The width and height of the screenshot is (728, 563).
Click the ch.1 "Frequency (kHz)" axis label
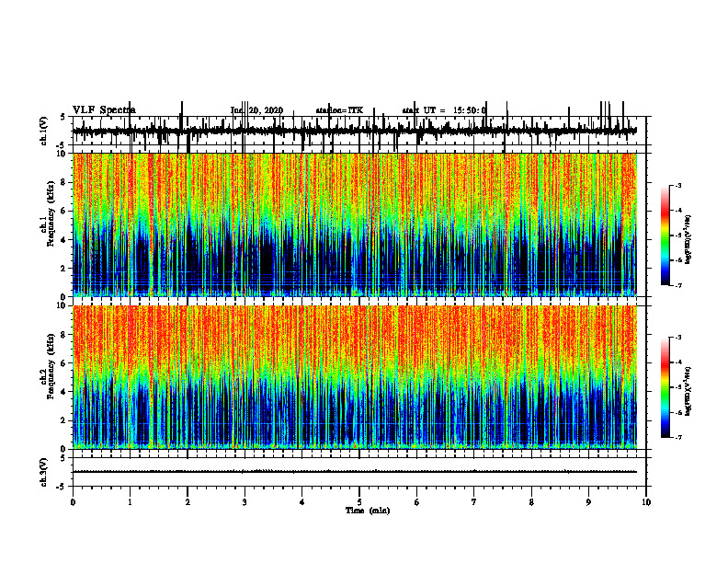click(x=51, y=213)
